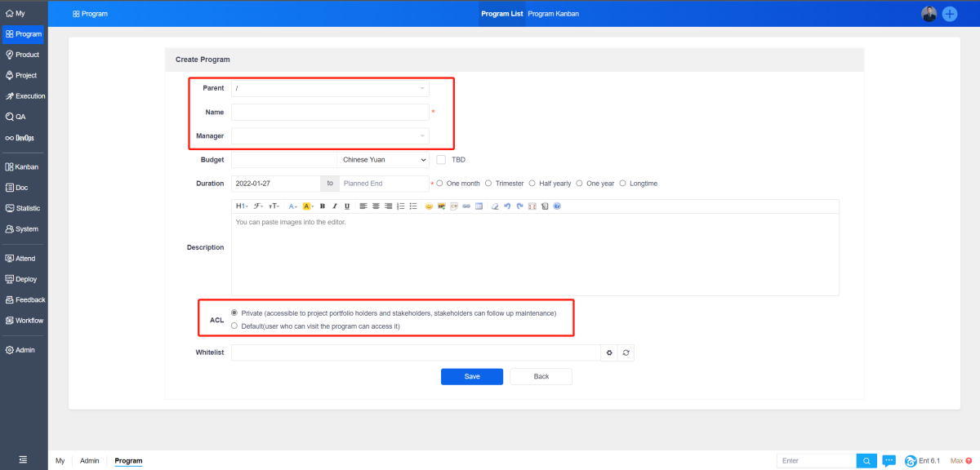This screenshot has width=980, height=470.
Task: Click the blue plus icon at top right
Action: coord(950,14)
